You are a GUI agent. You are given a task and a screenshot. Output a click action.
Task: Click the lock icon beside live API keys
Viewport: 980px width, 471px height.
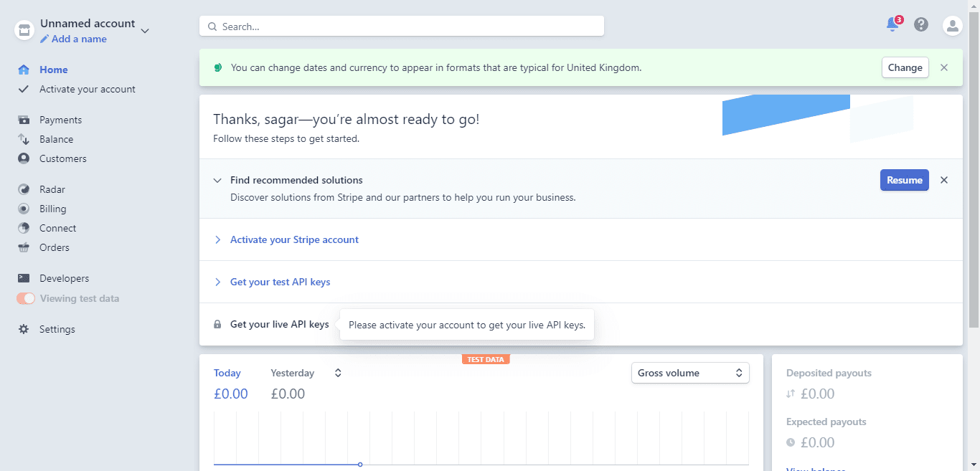click(x=217, y=324)
